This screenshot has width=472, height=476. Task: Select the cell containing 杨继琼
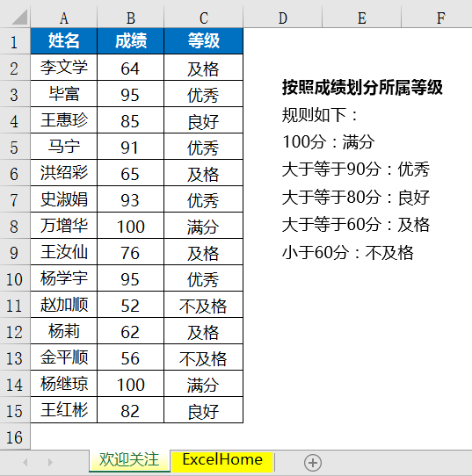click(64, 384)
